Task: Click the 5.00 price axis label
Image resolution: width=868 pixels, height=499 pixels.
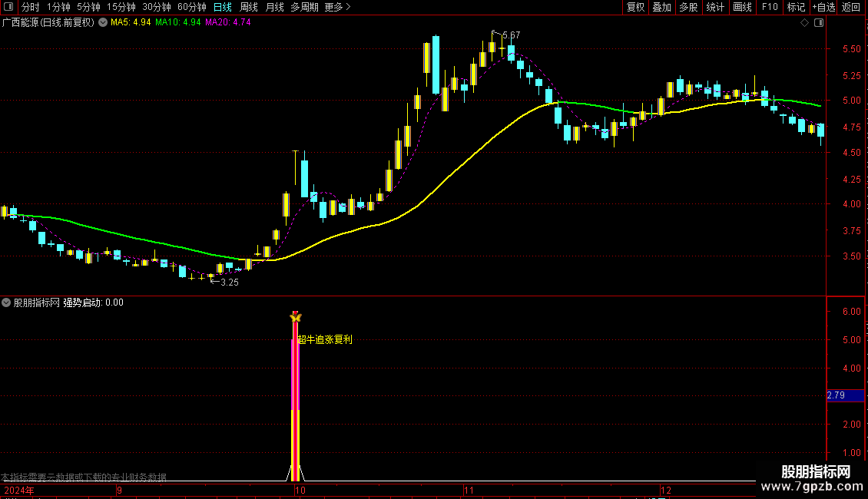Action: [x=851, y=101]
